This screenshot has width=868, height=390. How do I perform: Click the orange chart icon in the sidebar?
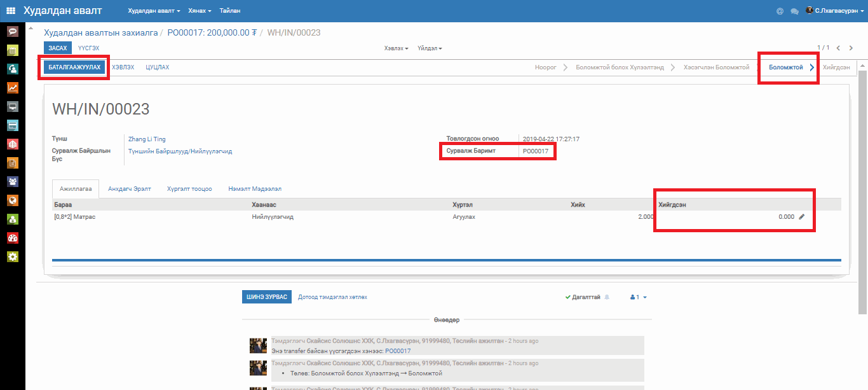click(12, 88)
